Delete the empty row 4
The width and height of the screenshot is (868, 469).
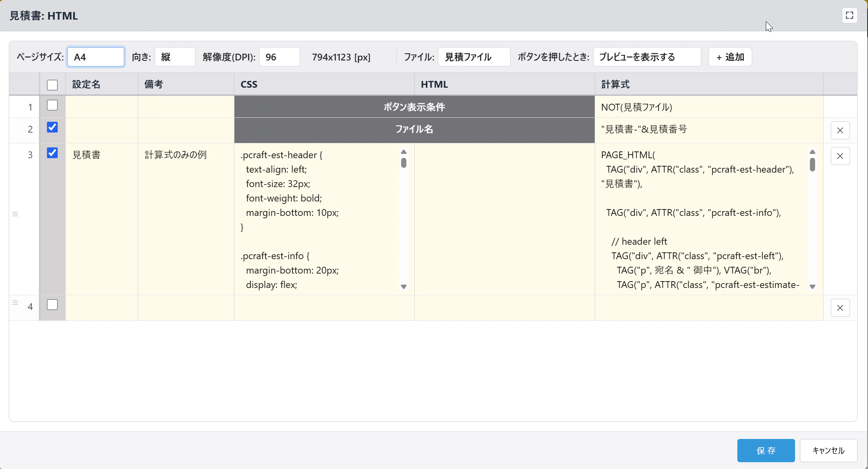(840, 308)
